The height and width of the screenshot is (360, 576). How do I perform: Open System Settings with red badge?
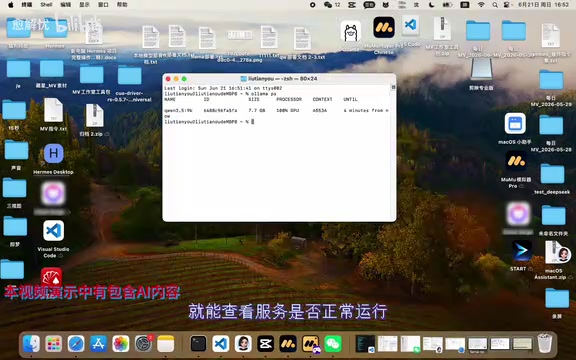143,344
